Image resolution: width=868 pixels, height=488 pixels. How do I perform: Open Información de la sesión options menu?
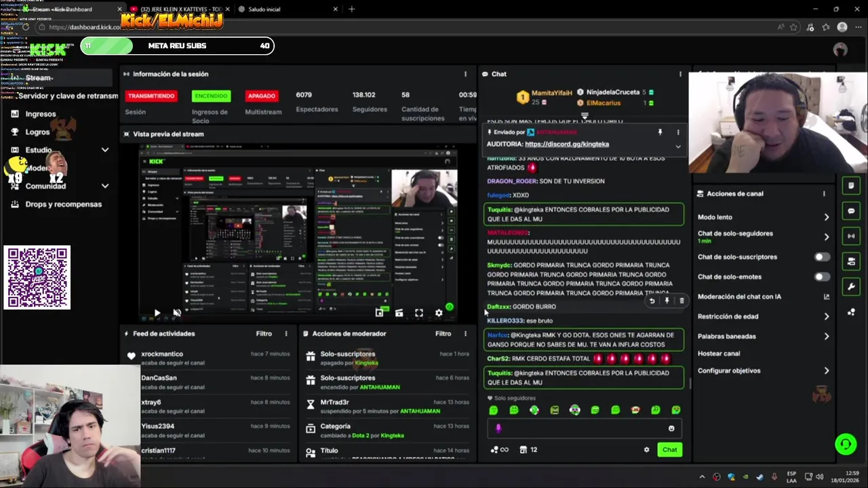click(x=465, y=74)
